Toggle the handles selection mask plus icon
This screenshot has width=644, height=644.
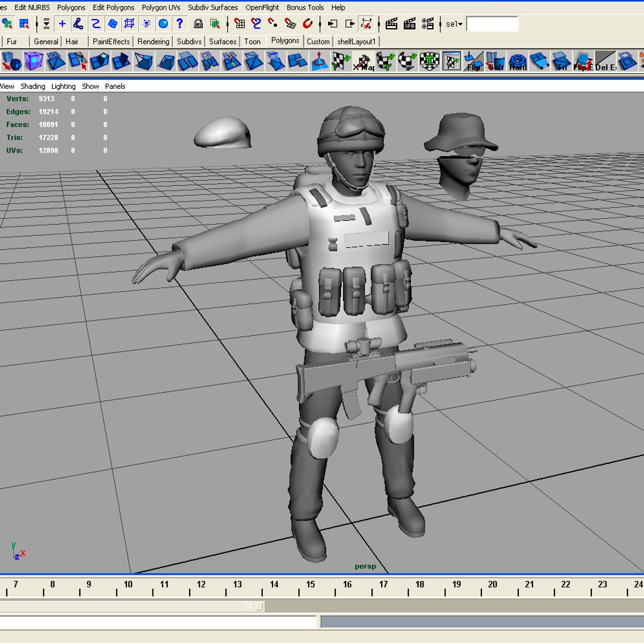pyautogui.click(x=62, y=24)
